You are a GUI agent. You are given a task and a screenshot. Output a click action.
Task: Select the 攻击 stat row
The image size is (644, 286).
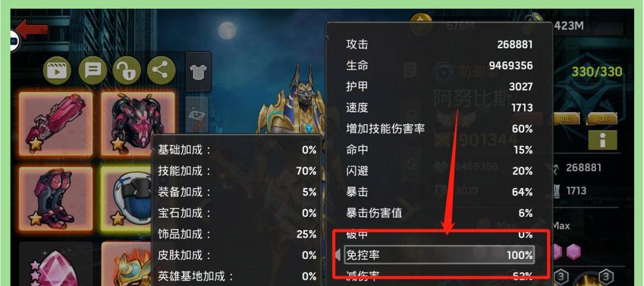pos(438,44)
